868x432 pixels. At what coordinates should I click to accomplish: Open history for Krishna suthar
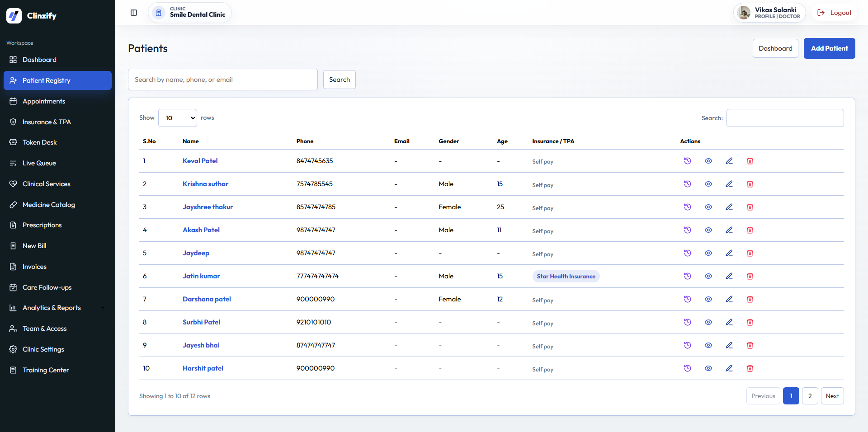687,184
